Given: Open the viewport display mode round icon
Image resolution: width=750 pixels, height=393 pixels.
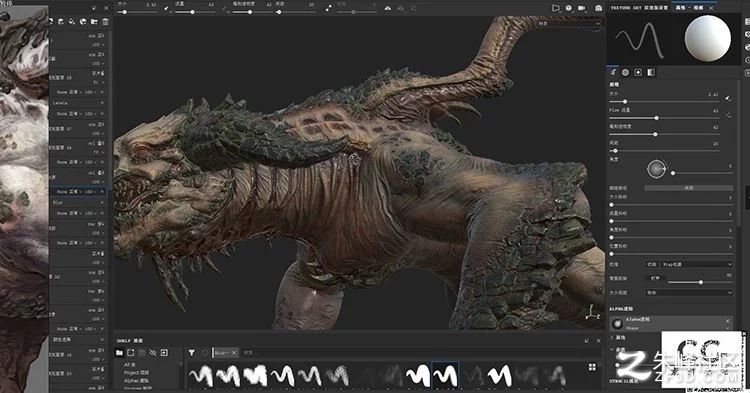Looking at the screenshot, I should (x=569, y=8).
